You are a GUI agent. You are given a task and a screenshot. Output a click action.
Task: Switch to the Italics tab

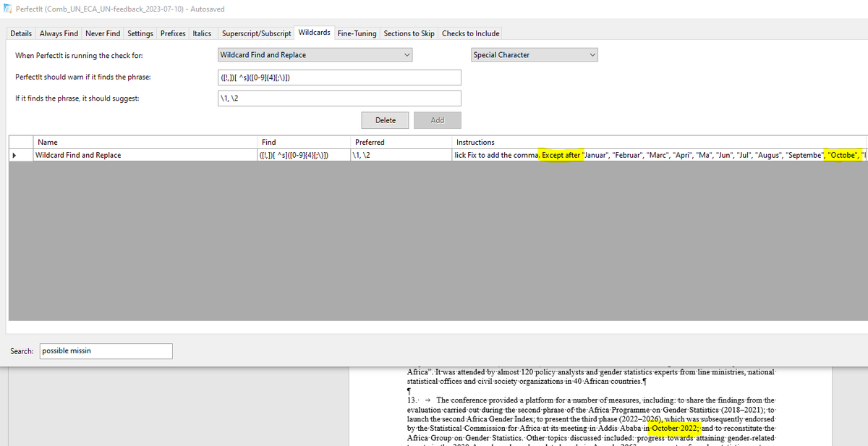pos(202,33)
